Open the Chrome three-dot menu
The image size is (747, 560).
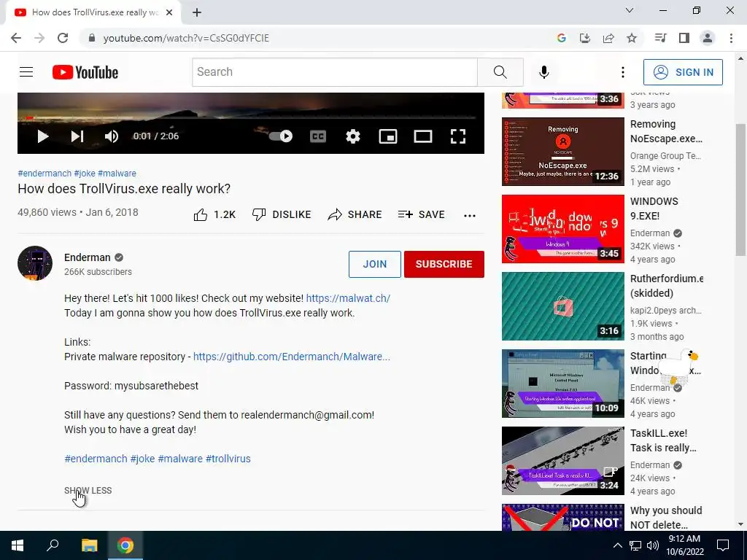click(x=731, y=38)
